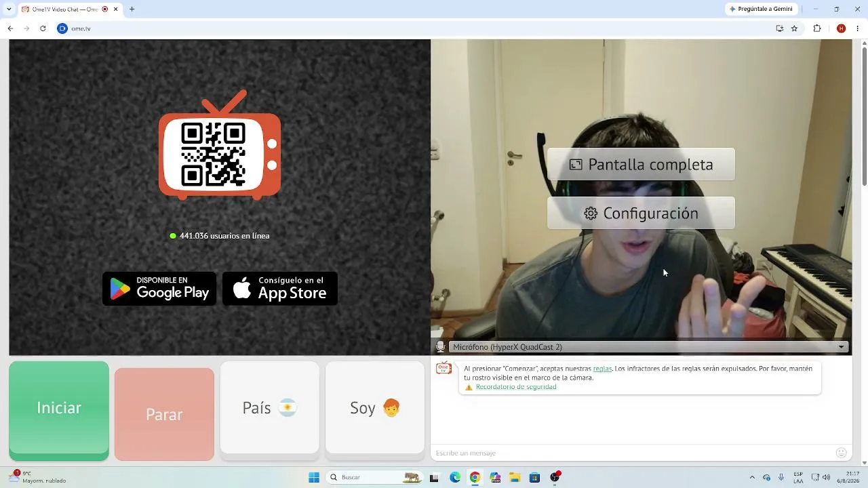868x488 pixels.
Task: Click Pregúntale a Gemini button
Action: [760, 9]
